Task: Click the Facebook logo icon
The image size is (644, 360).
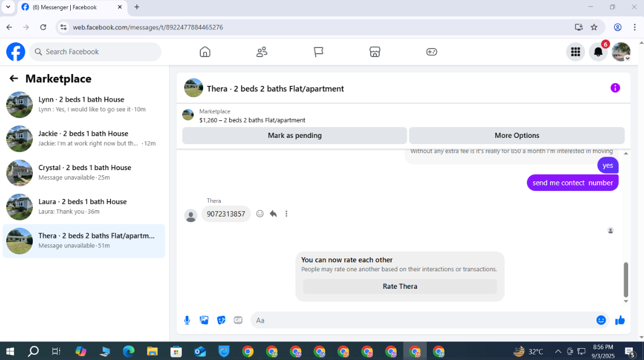Action: tap(16, 52)
